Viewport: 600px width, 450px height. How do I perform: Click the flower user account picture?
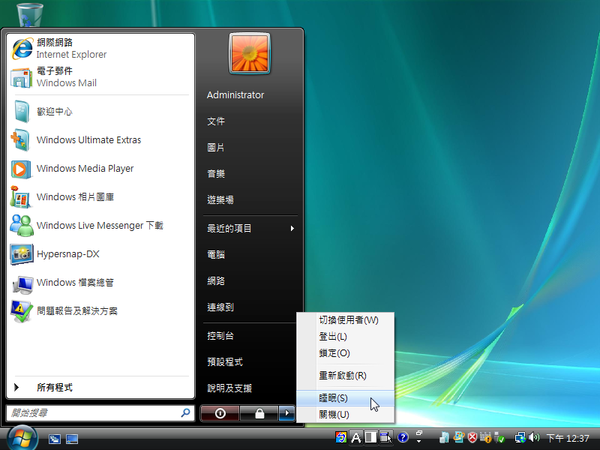point(249,53)
